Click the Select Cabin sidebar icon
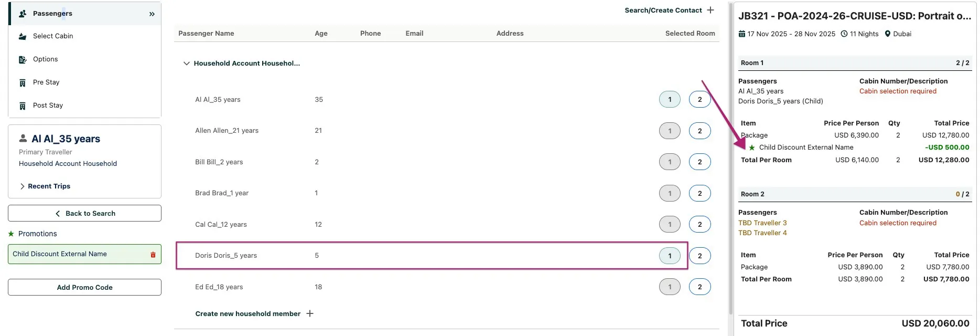This screenshot has height=336, width=980. (x=23, y=36)
